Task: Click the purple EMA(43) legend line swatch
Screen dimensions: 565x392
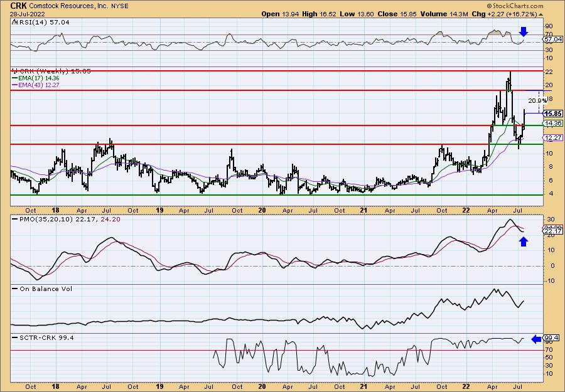Action: coord(16,85)
